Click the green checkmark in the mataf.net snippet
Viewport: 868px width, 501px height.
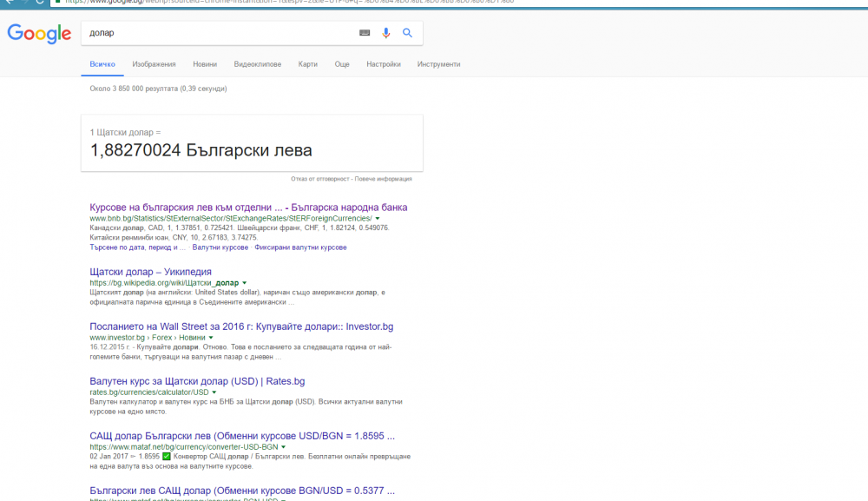[x=166, y=457]
